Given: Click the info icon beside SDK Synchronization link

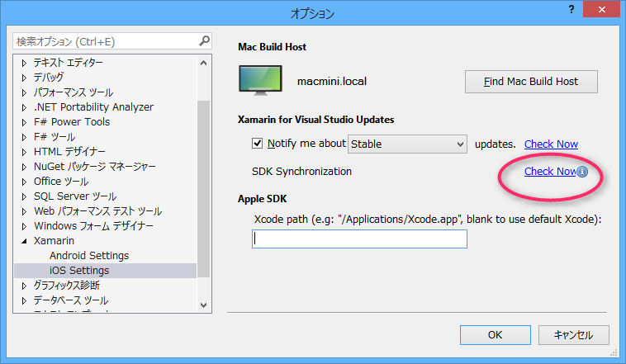Looking at the screenshot, I should click(x=582, y=172).
